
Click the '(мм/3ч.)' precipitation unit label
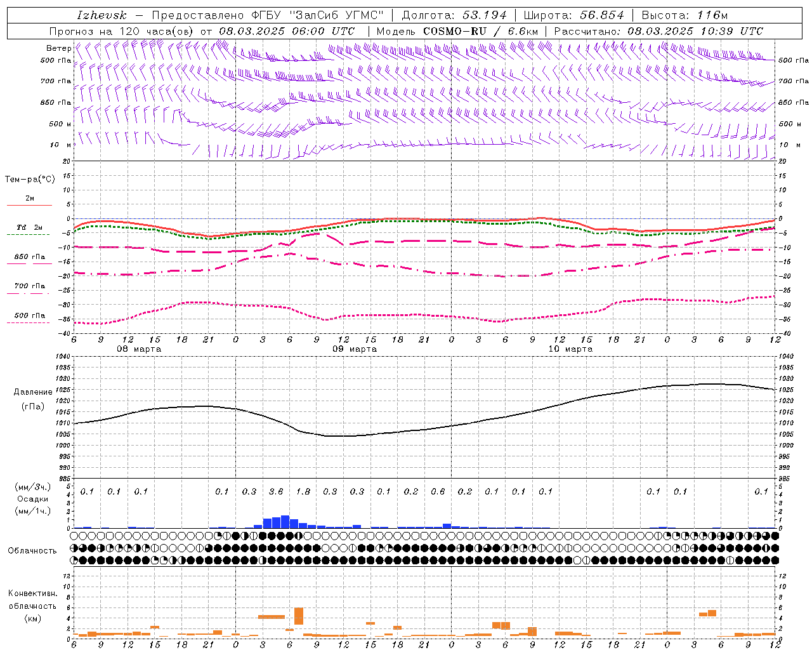coord(32,487)
